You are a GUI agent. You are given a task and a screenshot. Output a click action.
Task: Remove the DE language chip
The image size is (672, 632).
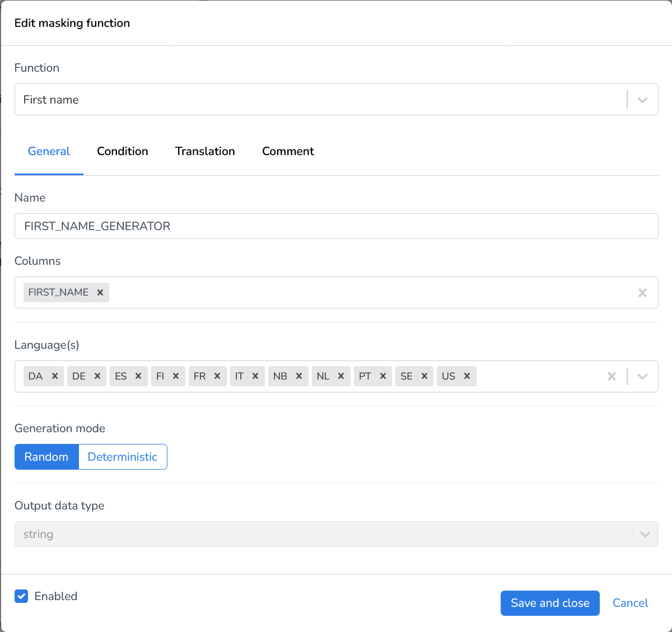point(98,376)
